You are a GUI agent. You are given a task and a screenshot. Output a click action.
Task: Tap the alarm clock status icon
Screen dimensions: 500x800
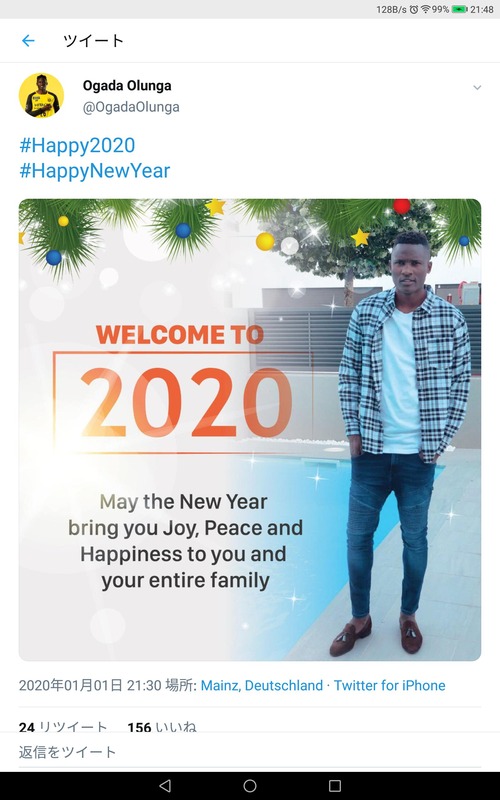[x=414, y=9]
